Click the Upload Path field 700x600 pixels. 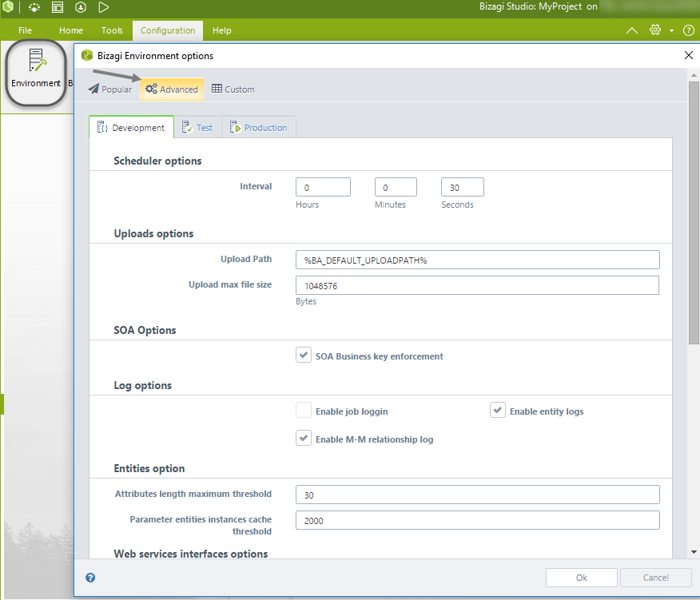click(x=477, y=260)
